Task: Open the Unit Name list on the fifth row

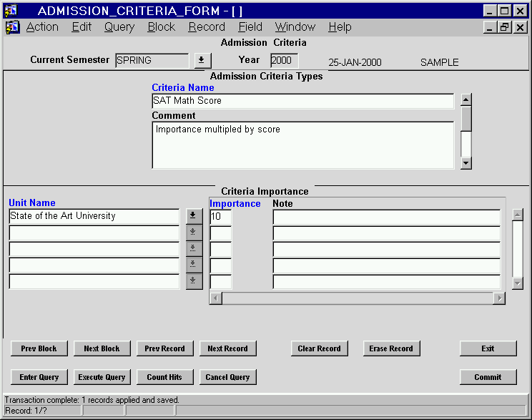Action: click(194, 281)
